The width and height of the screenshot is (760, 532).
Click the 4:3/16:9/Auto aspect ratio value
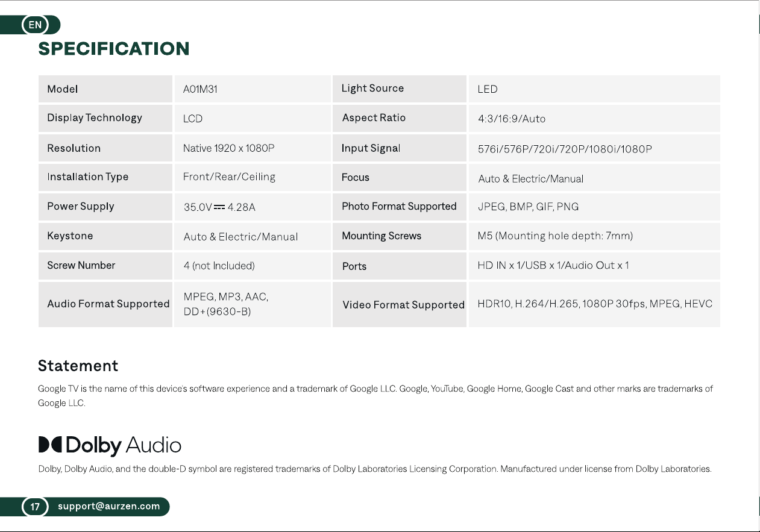(x=512, y=119)
